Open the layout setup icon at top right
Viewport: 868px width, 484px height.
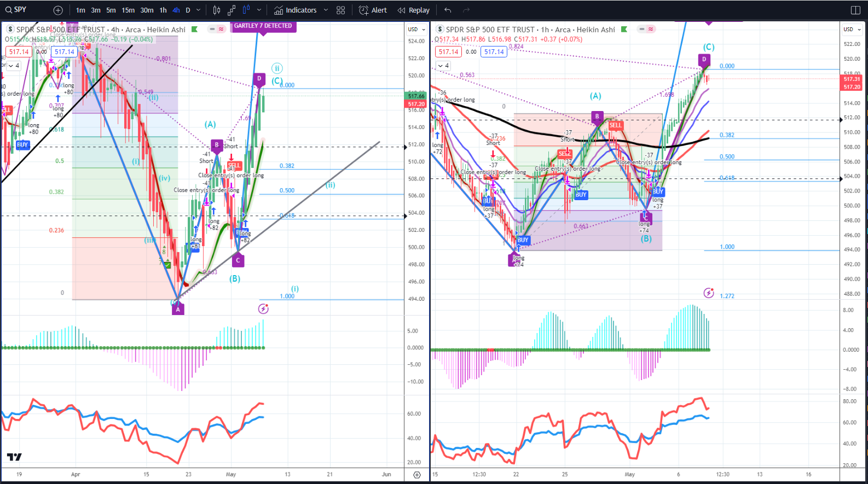pos(856,10)
